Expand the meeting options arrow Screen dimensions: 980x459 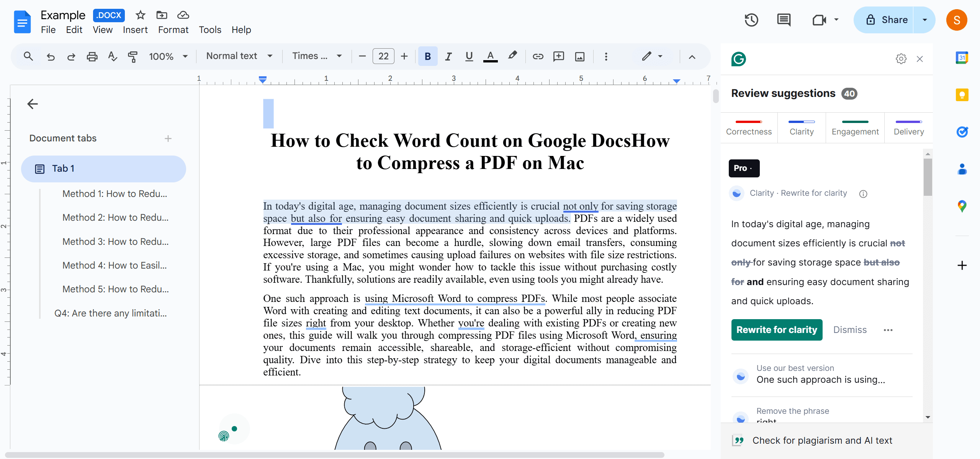point(836,20)
